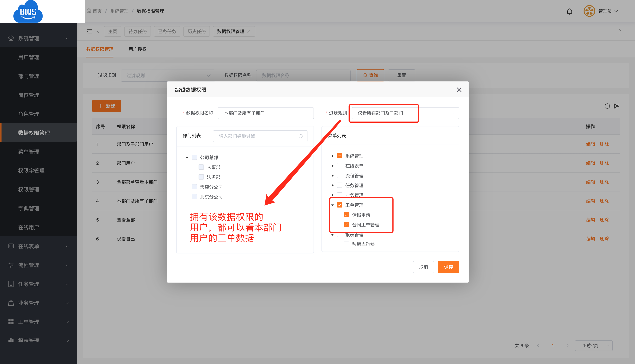Go to previous page arrow in pagination
The height and width of the screenshot is (364, 635).
tap(538, 345)
